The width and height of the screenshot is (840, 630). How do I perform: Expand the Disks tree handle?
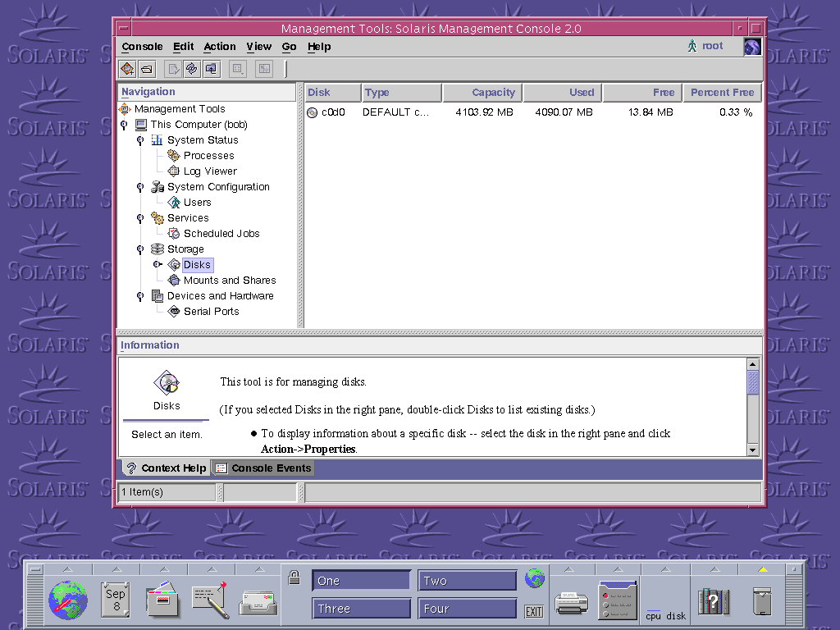[157, 264]
